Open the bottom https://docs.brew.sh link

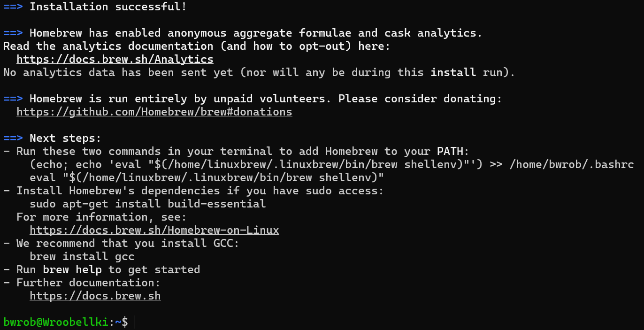95,296
